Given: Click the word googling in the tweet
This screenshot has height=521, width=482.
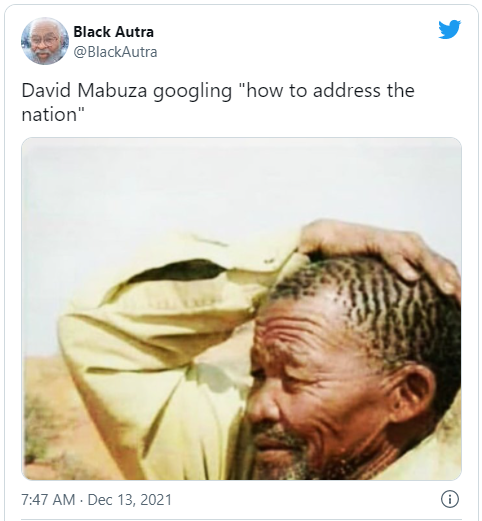Looking at the screenshot, I should coord(192,92).
